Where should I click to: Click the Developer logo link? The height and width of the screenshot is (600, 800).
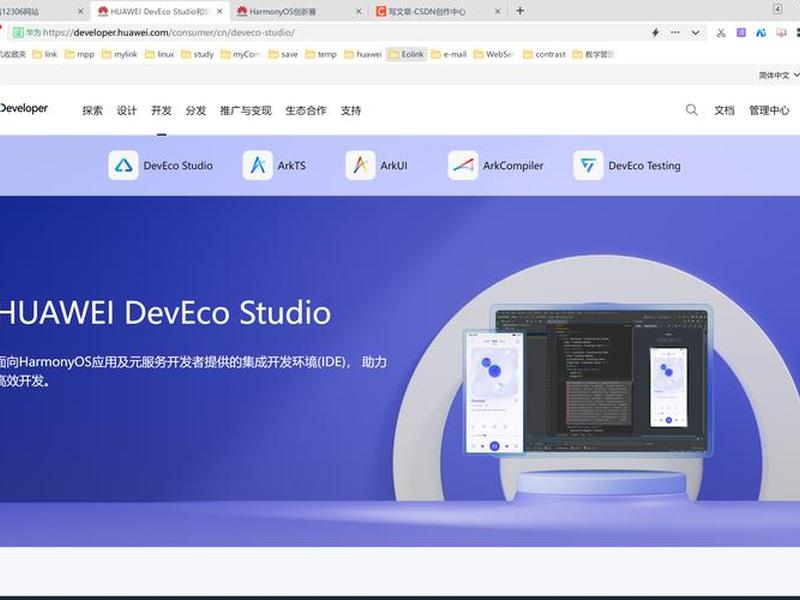pos(24,108)
